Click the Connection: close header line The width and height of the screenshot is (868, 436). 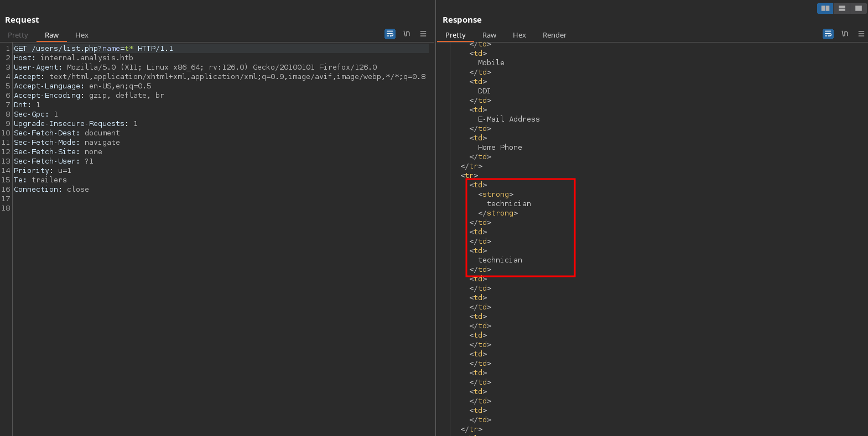point(51,190)
